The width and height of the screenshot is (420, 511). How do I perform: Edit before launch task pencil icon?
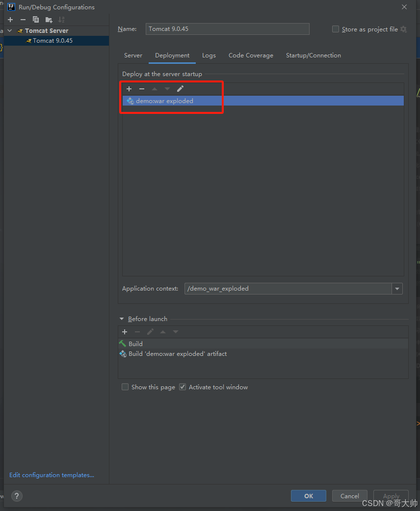pyautogui.click(x=150, y=332)
